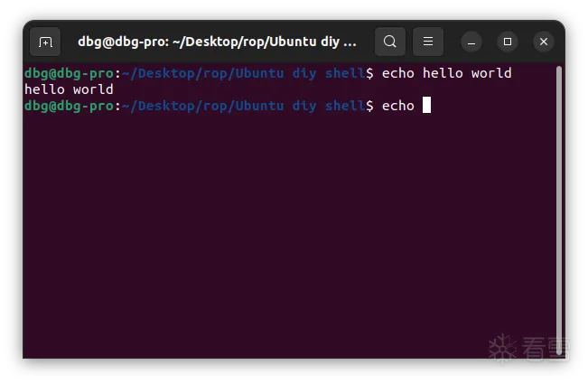Open a new terminal tab
Screen dimensions: 588x384
coord(45,42)
